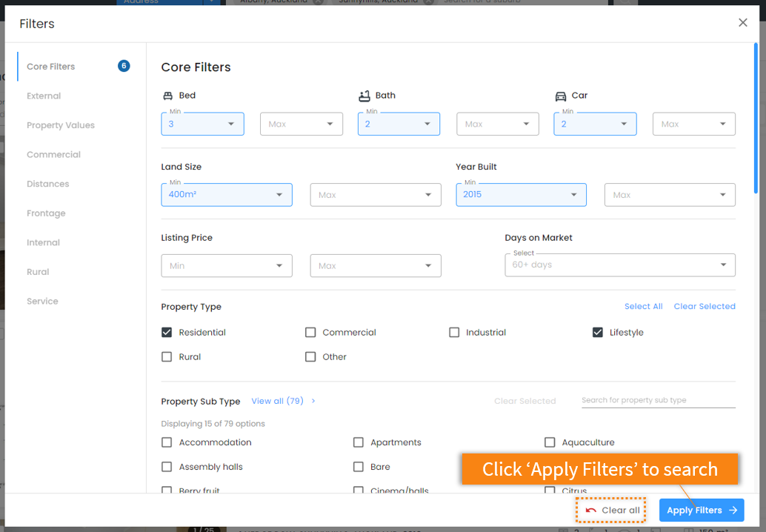Switch to the Property Values filter section
The width and height of the screenshot is (766, 532).
pos(61,125)
